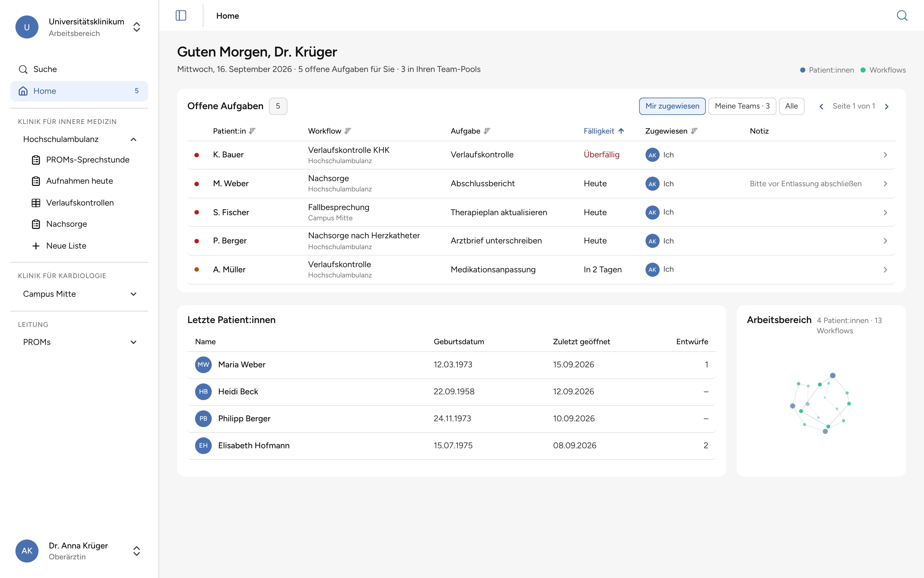Viewport: 924px width, 578px height.
Task: Collapse the Hochschulambulanz section
Action: click(x=134, y=140)
